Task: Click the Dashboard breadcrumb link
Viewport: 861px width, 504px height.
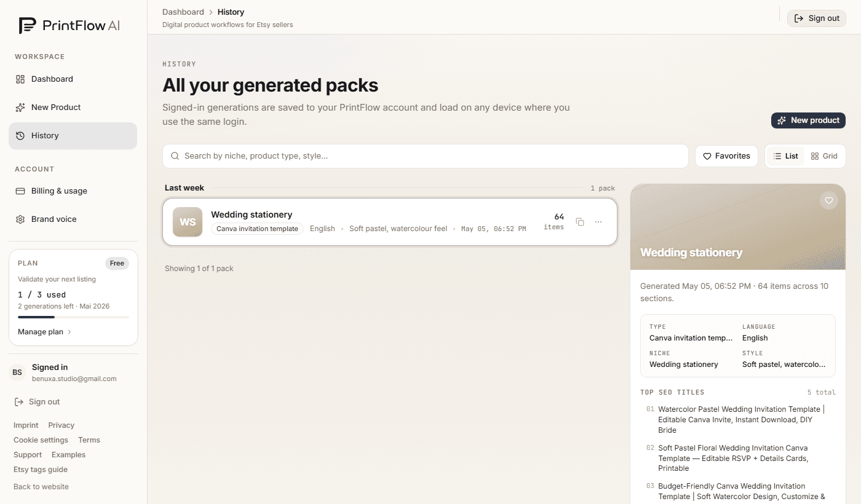Action: click(x=183, y=12)
